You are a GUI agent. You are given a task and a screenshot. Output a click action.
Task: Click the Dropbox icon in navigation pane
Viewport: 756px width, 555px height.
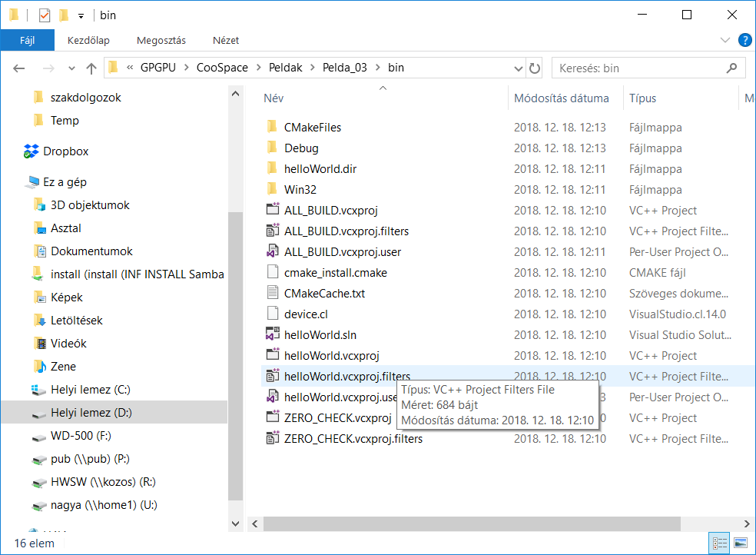tap(31, 151)
